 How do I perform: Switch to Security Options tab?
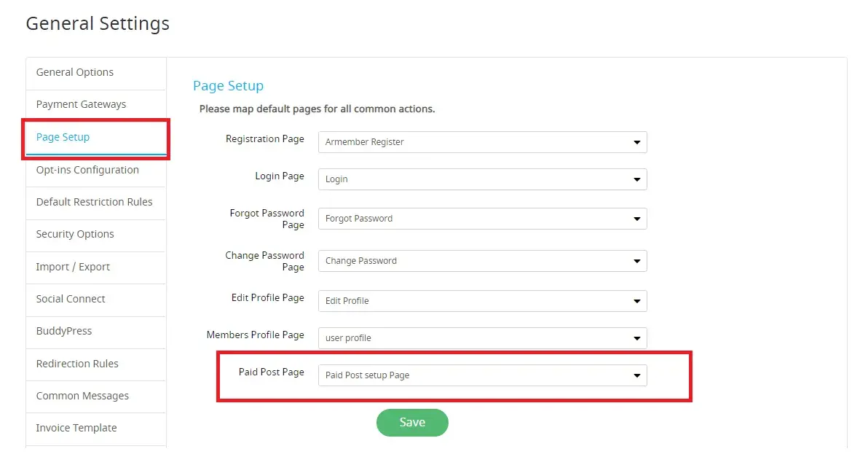coord(75,234)
